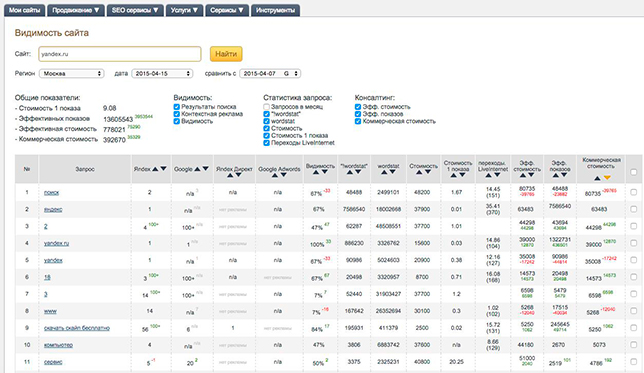The image size is (644, 373).
Task: Toggle Эфф. показов checkbox
Action: coord(358,114)
